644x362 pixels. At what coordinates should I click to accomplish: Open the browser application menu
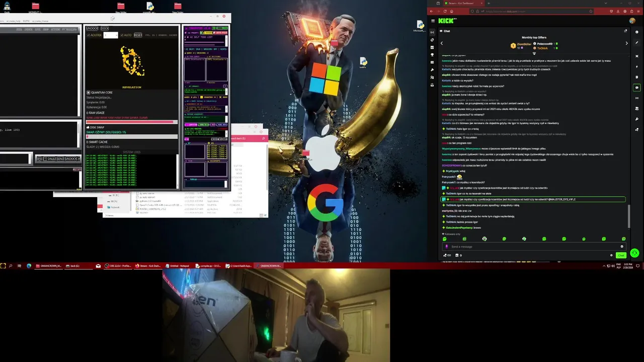(638, 11)
